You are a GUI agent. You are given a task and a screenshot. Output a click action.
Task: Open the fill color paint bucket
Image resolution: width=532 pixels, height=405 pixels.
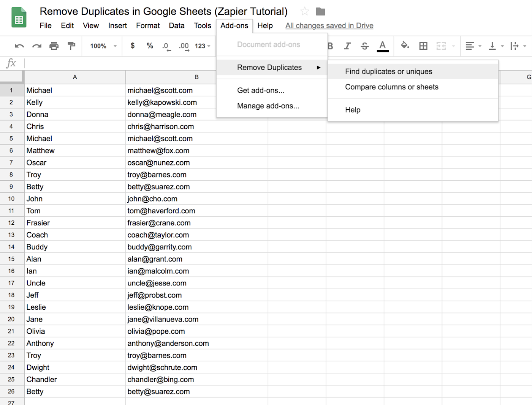coord(405,46)
